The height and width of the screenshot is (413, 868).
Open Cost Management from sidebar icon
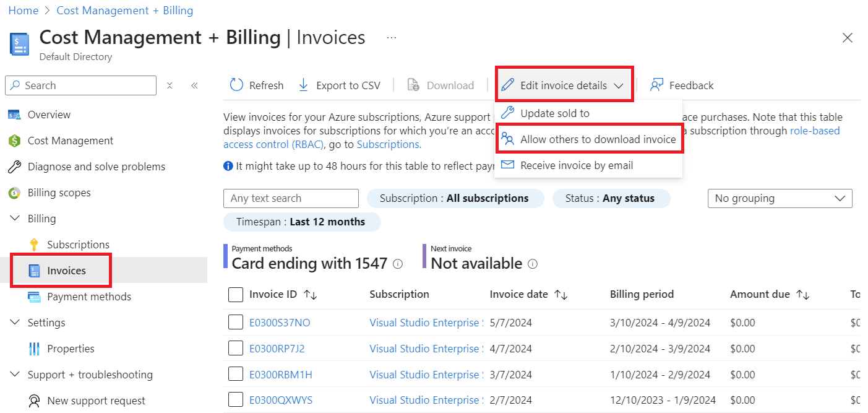(x=14, y=141)
